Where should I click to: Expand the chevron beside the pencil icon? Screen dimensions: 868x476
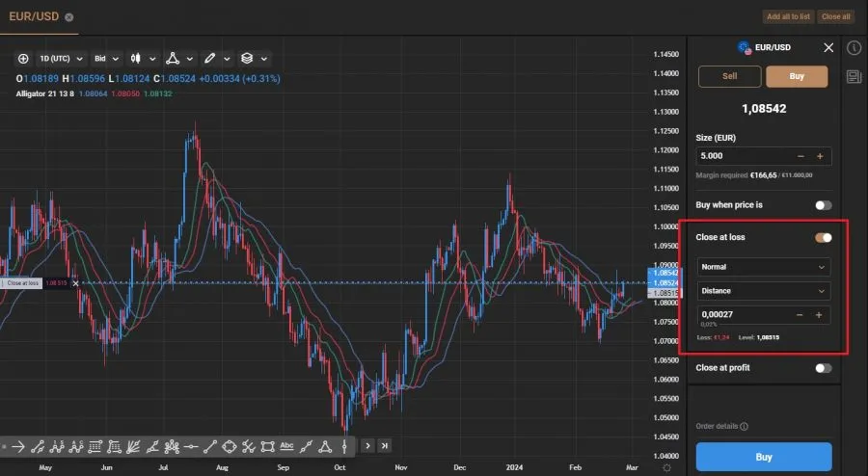[x=227, y=59]
